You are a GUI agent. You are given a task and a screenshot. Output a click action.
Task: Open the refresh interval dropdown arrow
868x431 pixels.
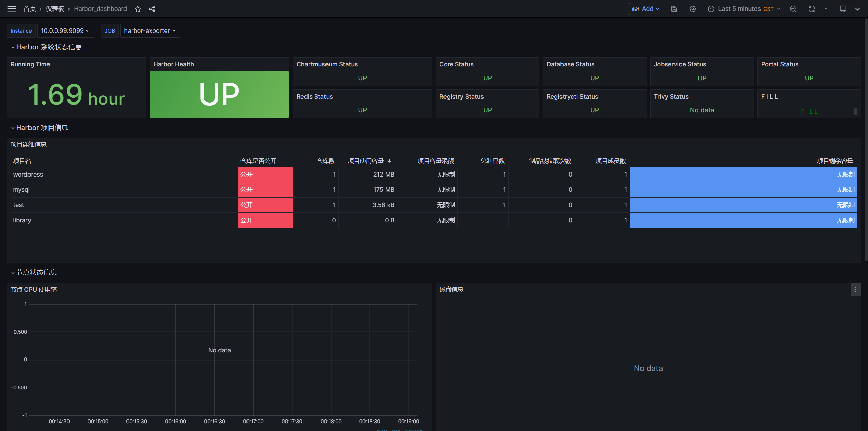point(826,9)
